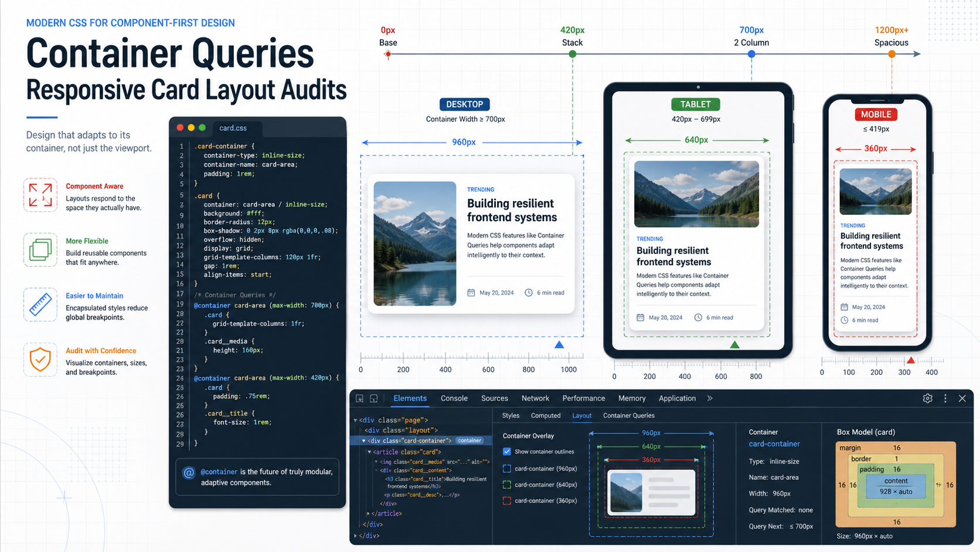980x552 pixels.
Task: Open the DevTools three-dot more options menu
Action: tap(945, 398)
